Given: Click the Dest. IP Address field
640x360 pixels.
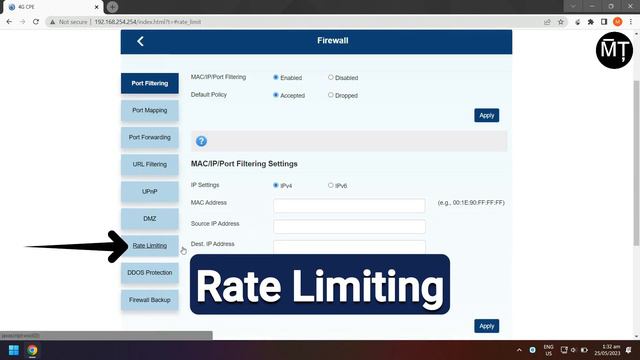Looking at the screenshot, I should pos(349,247).
